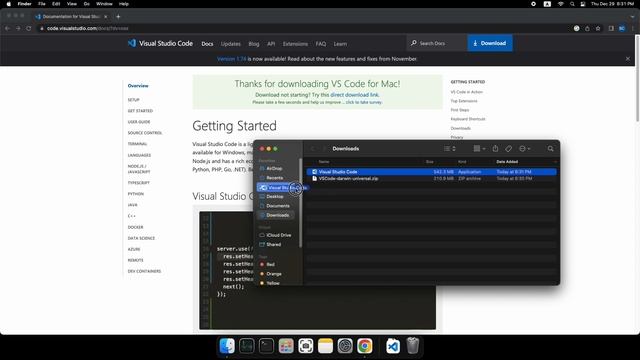Open FAQ in VS Code site navigation

(x=321, y=44)
